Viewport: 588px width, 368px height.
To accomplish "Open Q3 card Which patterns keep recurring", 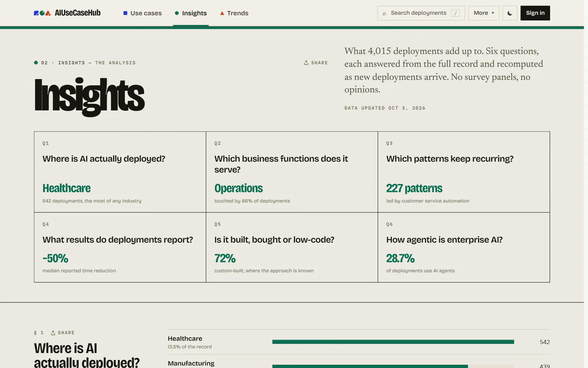I will [x=464, y=172].
